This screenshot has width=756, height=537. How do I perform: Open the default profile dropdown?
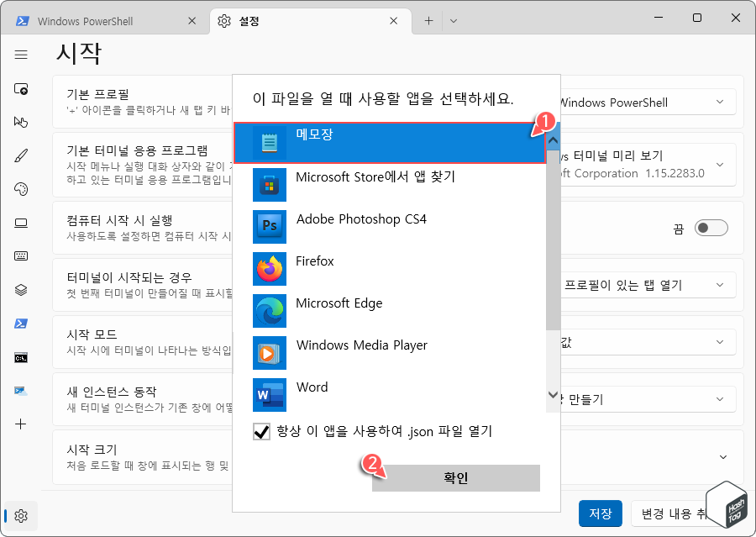click(648, 102)
